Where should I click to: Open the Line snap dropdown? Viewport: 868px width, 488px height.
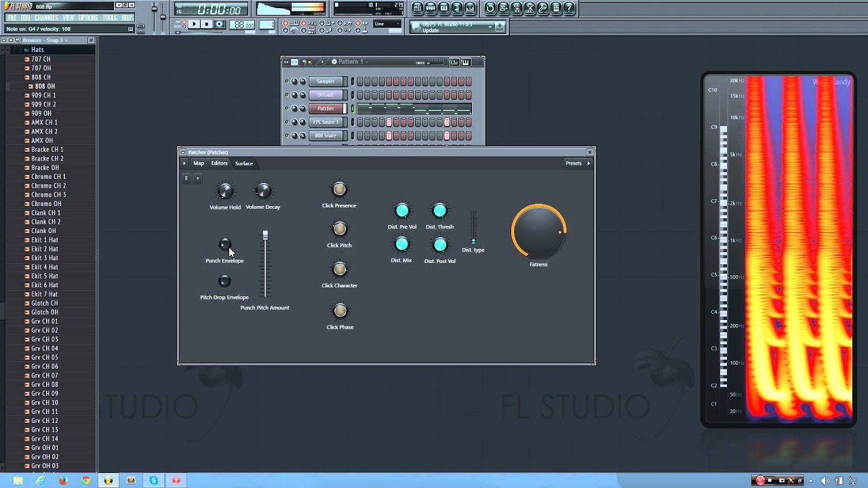point(388,24)
